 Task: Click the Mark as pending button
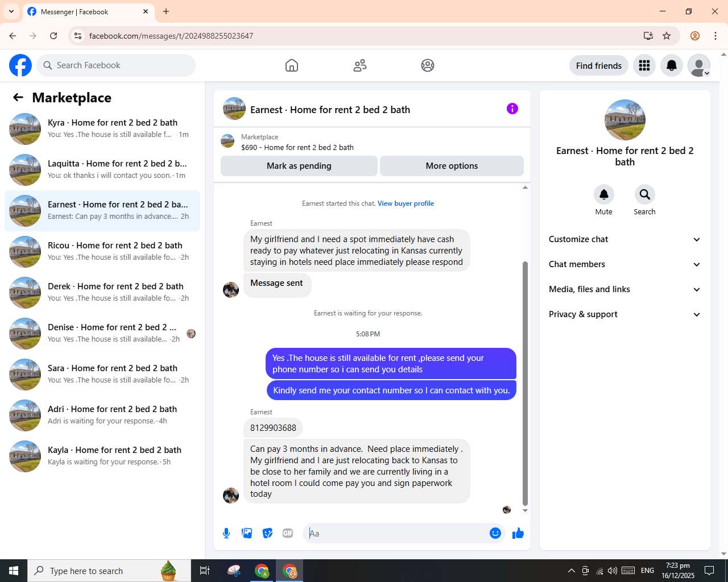pyautogui.click(x=299, y=166)
